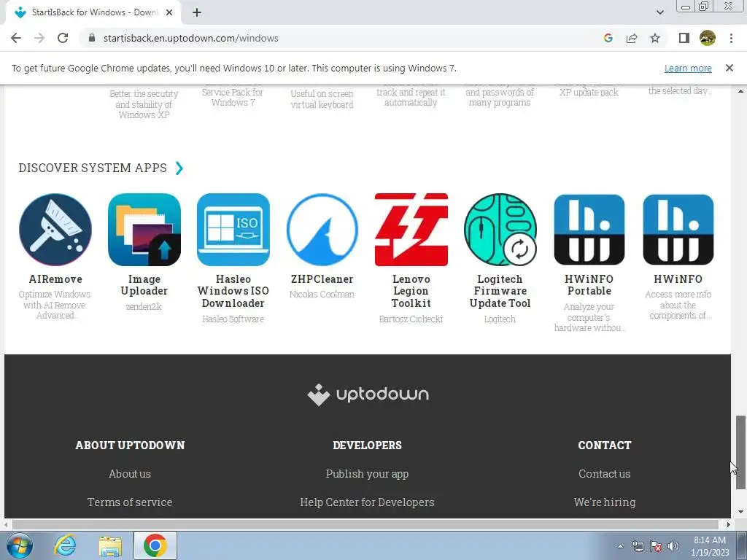Click the Uptodown logo in the footer
The height and width of the screenshot is (560, 747).
[x=368, y=394]
